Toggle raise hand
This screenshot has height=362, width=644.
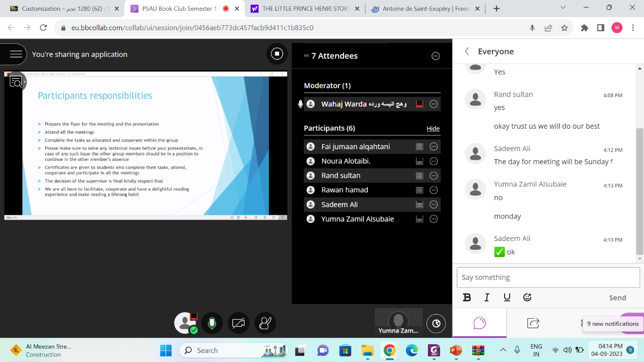click(x=265, y=323)
